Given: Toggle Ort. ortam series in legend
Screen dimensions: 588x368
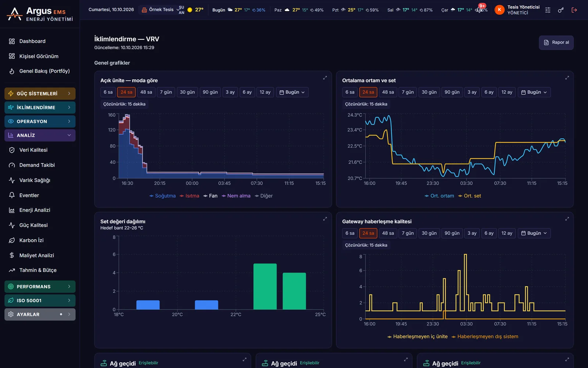Looking at the screenshot, I should point(439,196).
